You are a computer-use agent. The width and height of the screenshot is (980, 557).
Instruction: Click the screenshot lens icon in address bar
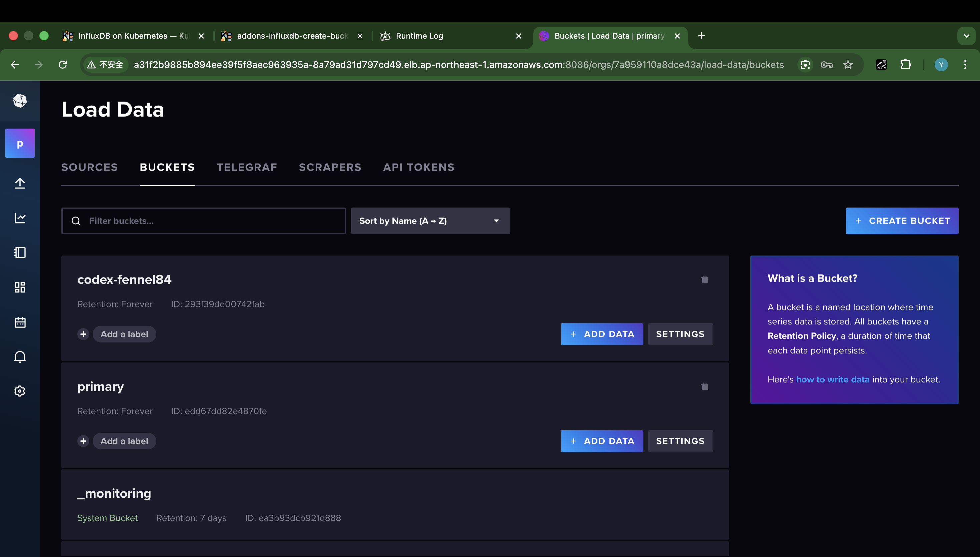click(805, 65)
